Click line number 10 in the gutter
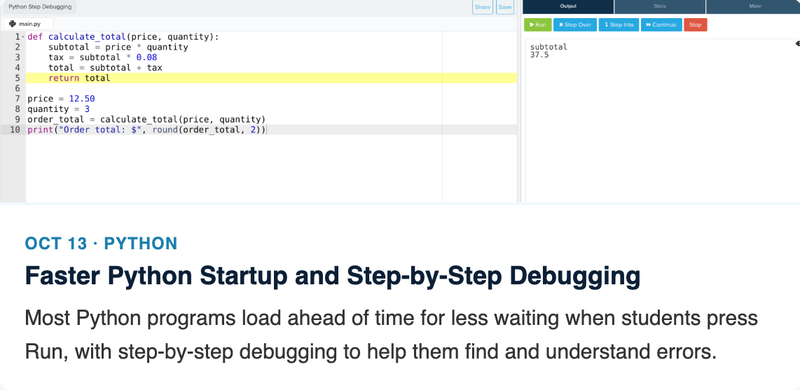The height and width of the screenshot is (390, 800). pos(15,130)
